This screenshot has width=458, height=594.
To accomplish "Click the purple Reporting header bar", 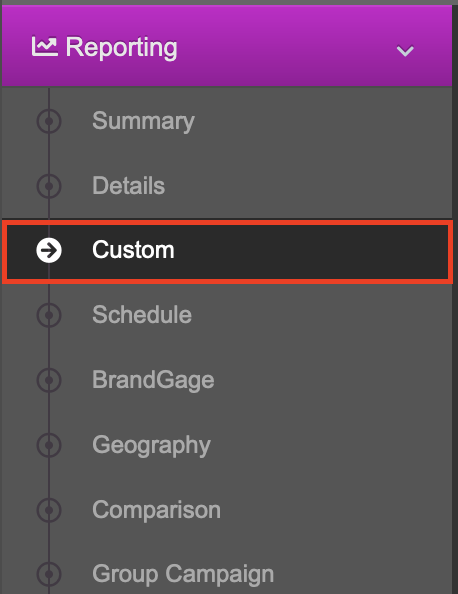I will click(x=227, y=46).
